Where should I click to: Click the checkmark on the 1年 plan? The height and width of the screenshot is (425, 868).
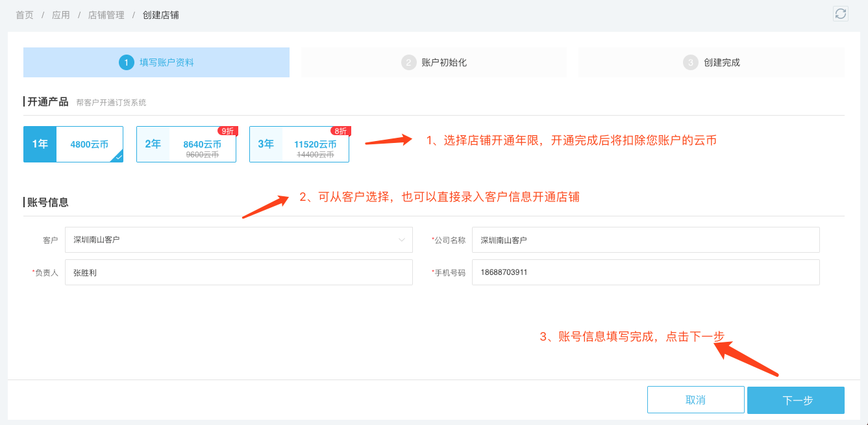pos(118,157)
